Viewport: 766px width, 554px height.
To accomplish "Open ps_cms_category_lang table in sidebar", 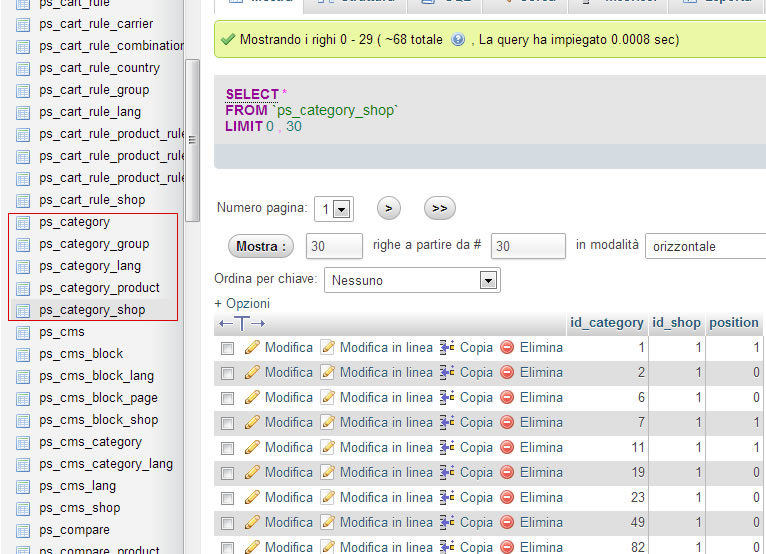I will (x=106, y=464).
